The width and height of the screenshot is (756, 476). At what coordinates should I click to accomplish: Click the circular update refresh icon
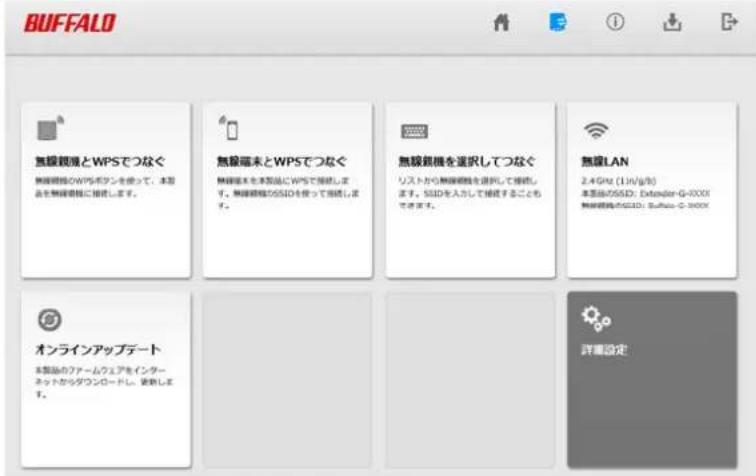click(x=50, y=319)
